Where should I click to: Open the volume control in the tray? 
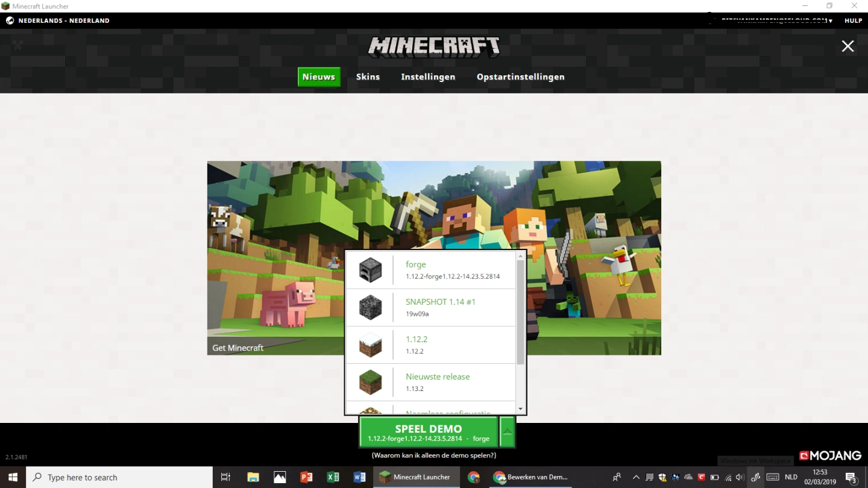tap(740, 477)
